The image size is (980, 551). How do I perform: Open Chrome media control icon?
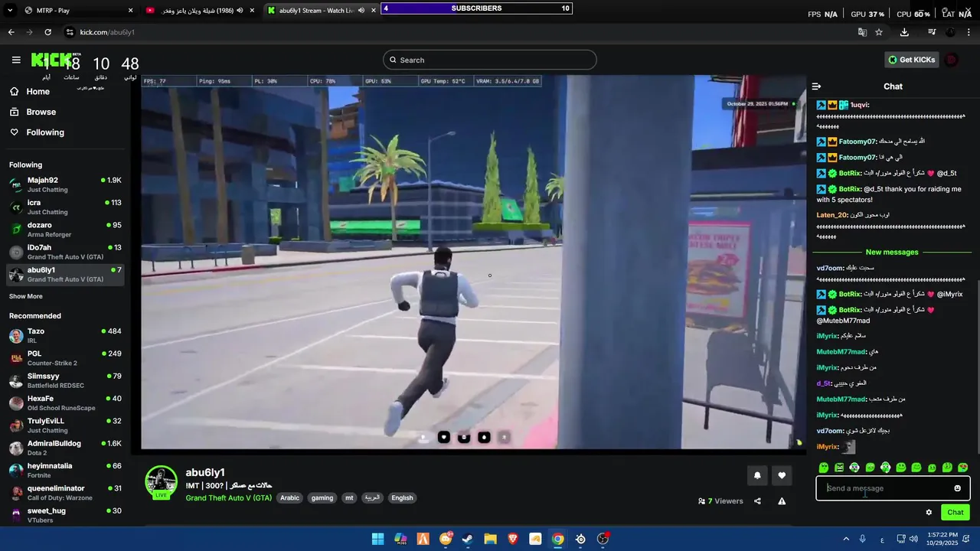pos(932,32)
